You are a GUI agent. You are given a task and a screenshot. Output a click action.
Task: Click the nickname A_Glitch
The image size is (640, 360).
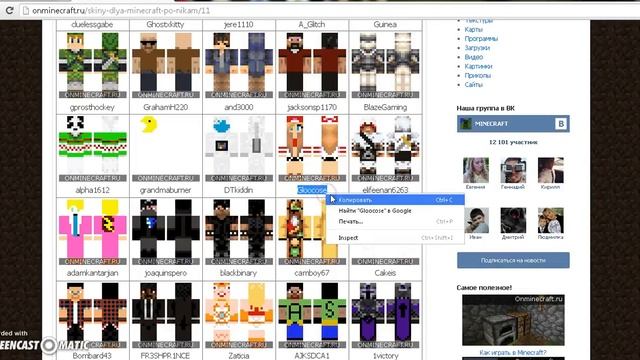pos(312,24)
